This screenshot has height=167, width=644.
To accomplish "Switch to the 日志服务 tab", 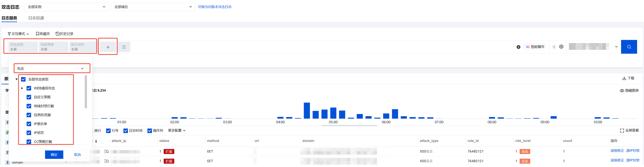I will (x=9, y=18).
